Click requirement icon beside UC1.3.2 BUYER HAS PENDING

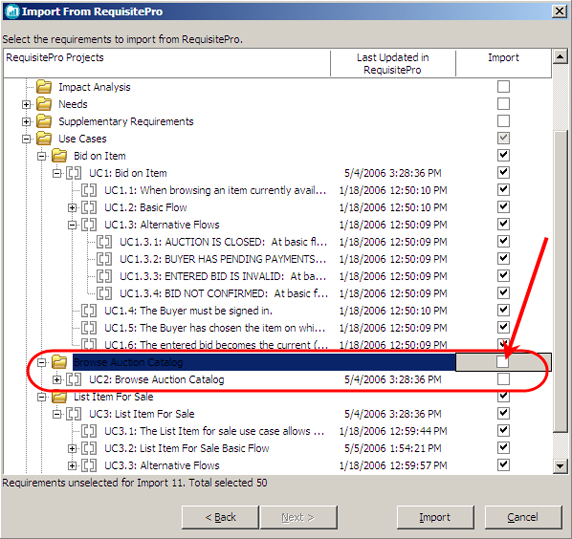click(104, 259)
